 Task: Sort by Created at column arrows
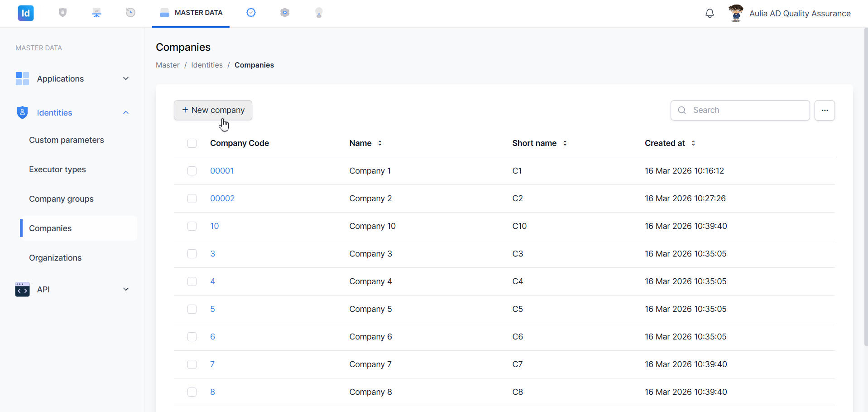click(x=693, y=143)
